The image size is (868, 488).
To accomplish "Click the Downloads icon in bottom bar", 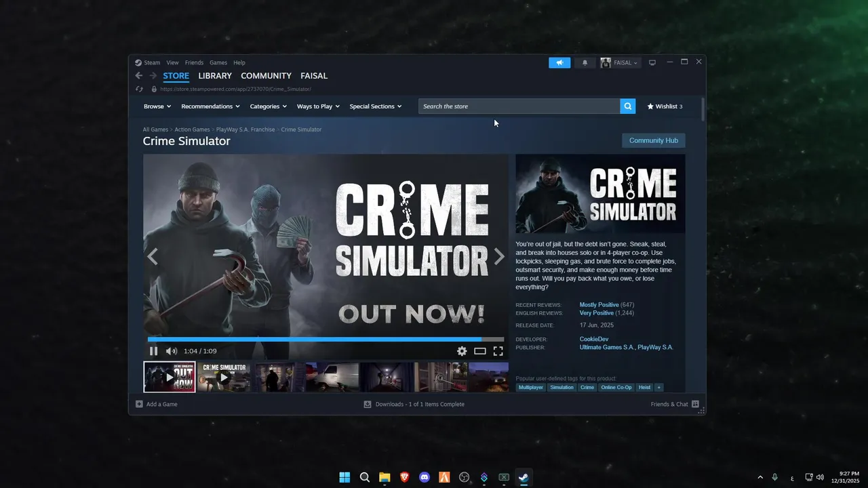I will (x=368, y=404).
